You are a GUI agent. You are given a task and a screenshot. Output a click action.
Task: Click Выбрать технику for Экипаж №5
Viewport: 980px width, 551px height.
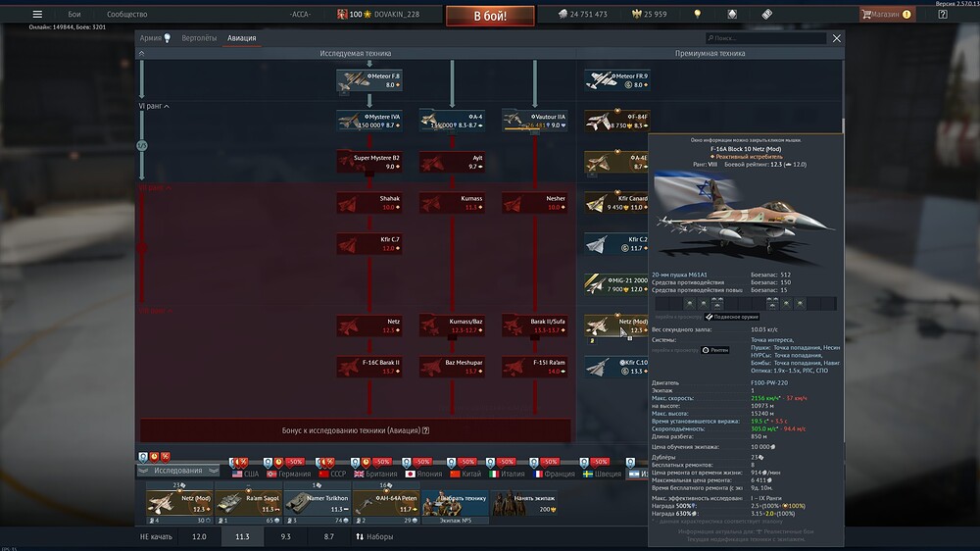pyautogui.click(x=455, y=503)
